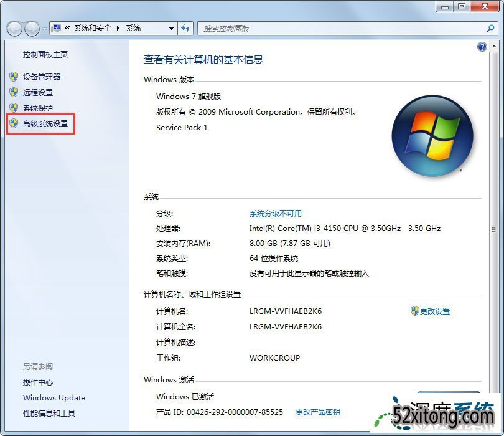Viewport: 504px width, 436px height.
Task: Click the computer icon in the address bar
Action: click(56, 28)
